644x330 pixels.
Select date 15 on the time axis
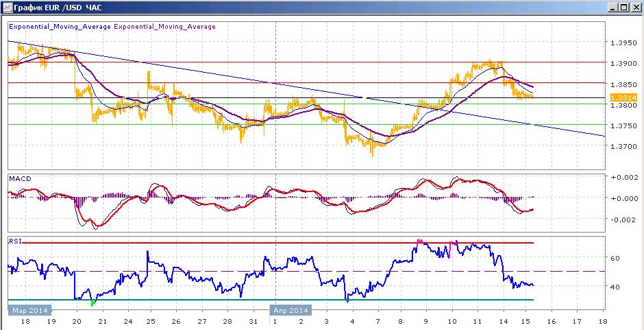click(526, 322)
